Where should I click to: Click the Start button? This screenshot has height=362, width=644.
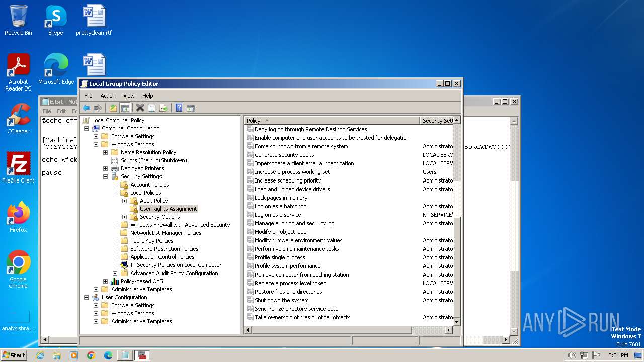click(x=14, y=355)
